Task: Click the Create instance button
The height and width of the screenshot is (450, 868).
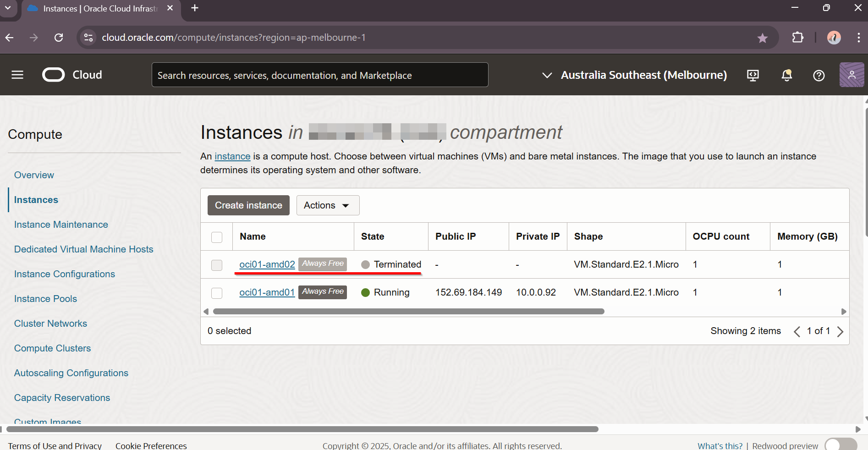Action: [248, 205]
